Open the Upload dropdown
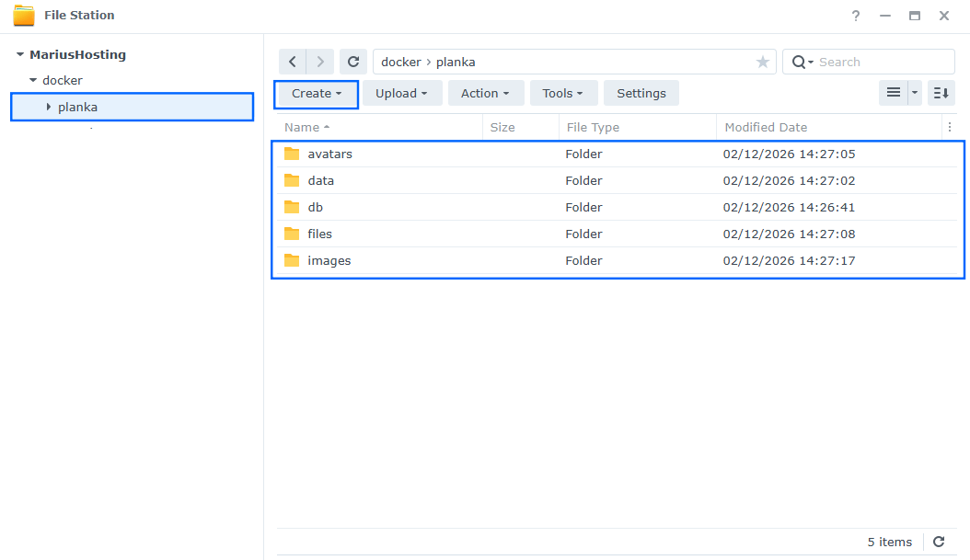Screen dimensions: 970x560 402,93
